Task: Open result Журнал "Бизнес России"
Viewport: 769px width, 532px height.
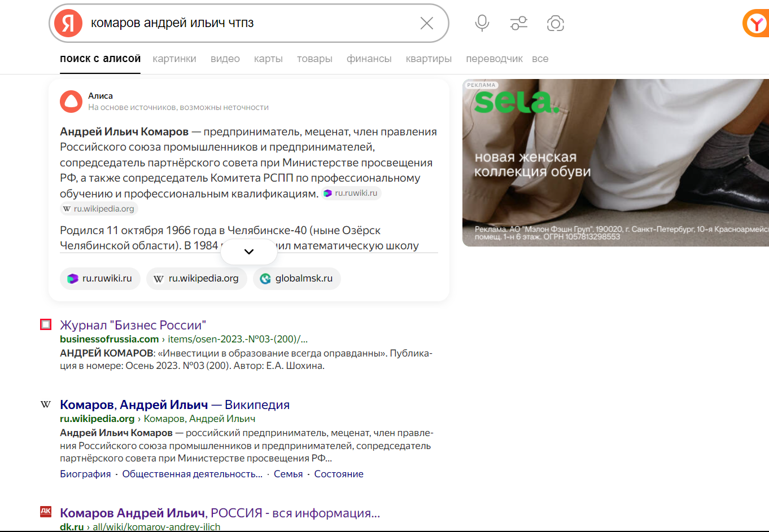Action: (133, 325)
